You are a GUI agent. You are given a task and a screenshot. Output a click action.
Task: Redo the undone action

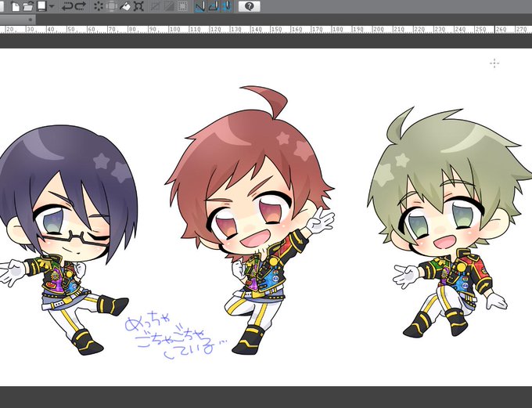pyautogui.click(x=81, y=6)
